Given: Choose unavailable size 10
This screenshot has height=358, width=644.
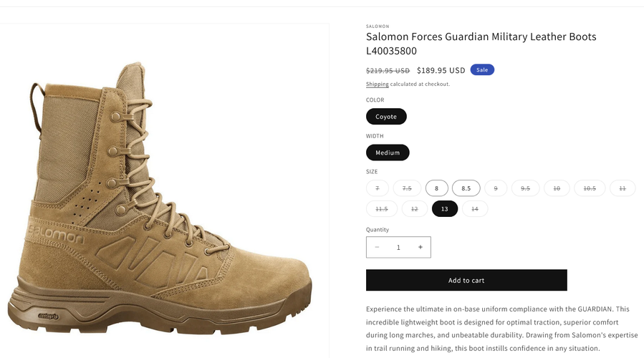Looking at the screenshot, I should [x=557, y=188].
